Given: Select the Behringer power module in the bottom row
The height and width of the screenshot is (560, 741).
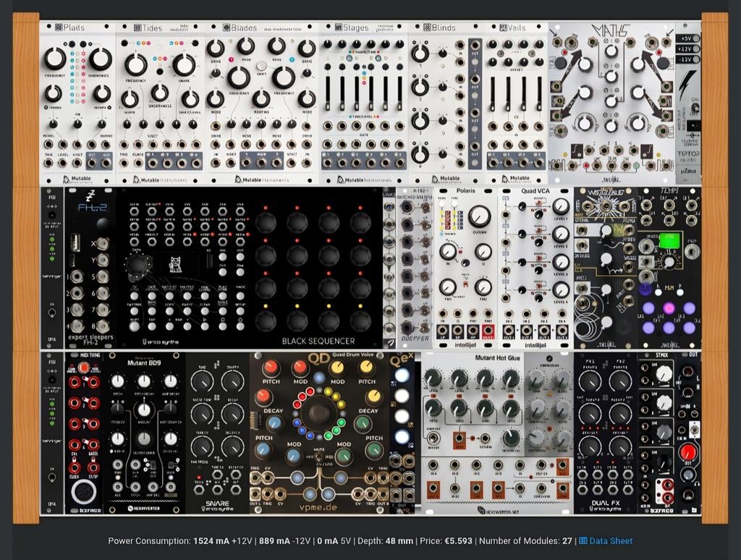Looking at the screenshot, I should [52, 433].
